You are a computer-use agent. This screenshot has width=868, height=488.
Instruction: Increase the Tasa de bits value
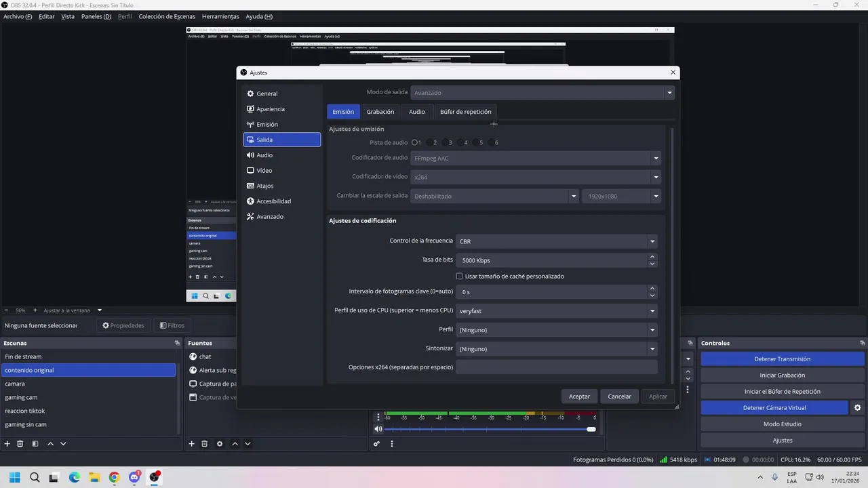[652, 257]
